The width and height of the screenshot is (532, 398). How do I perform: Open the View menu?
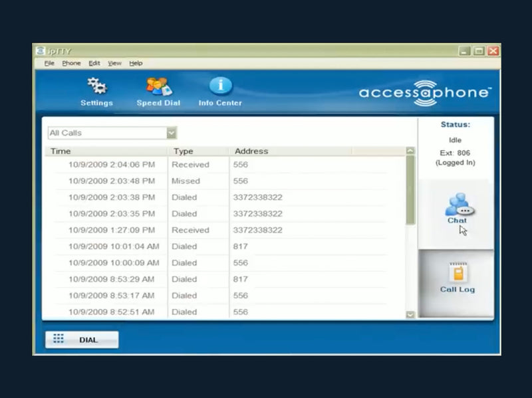(114, 63)
